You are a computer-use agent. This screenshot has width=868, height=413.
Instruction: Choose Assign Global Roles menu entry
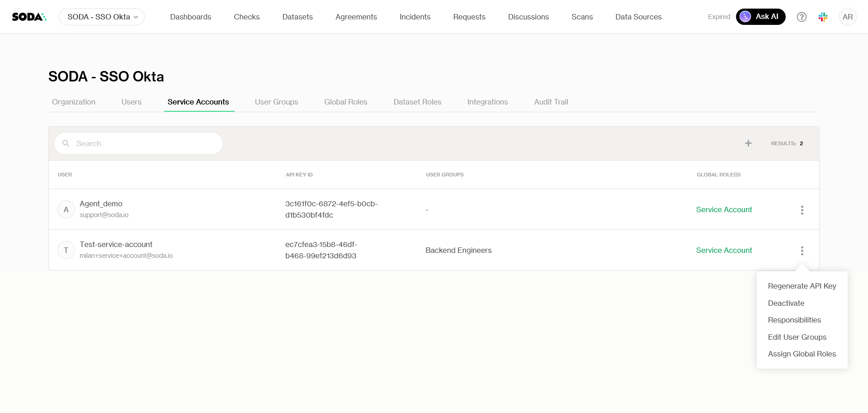(802, 354)
